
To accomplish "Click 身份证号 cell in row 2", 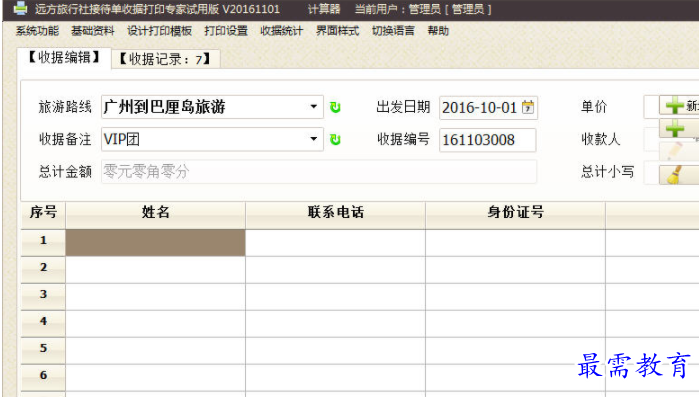I will 516,270.
